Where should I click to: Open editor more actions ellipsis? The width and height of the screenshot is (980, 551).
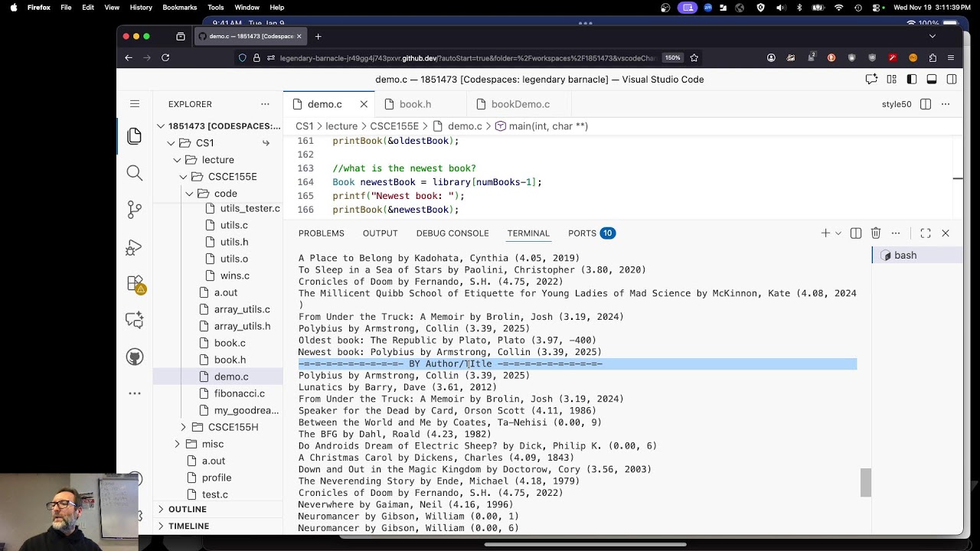[946, 104]
